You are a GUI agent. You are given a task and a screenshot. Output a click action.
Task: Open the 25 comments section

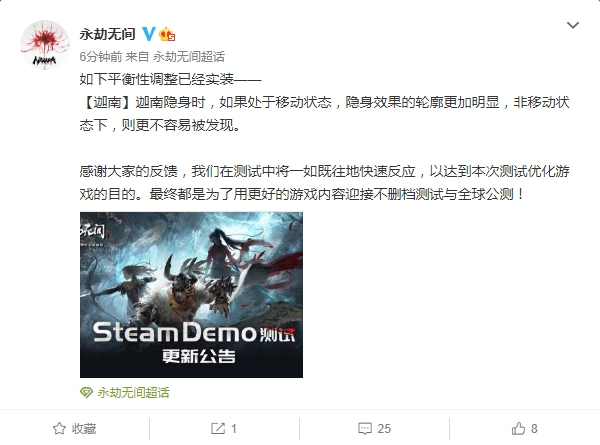point(384,429)
